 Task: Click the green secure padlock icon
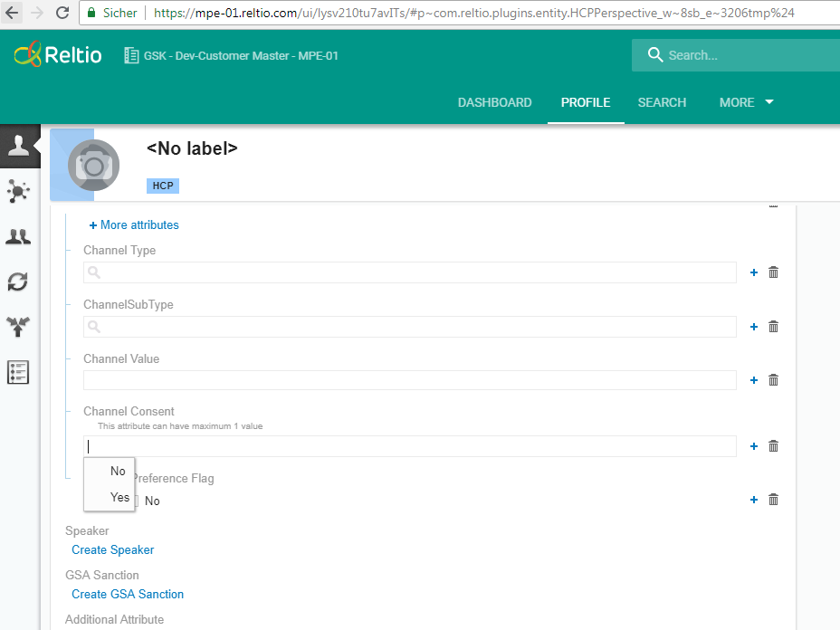pyautogui.click(x=91, y=13)
